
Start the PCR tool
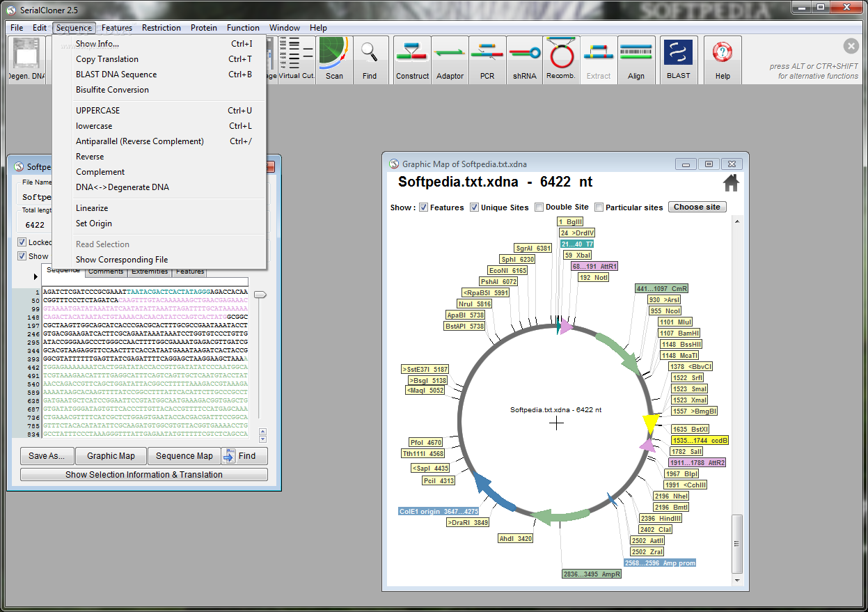click(487, 60)
